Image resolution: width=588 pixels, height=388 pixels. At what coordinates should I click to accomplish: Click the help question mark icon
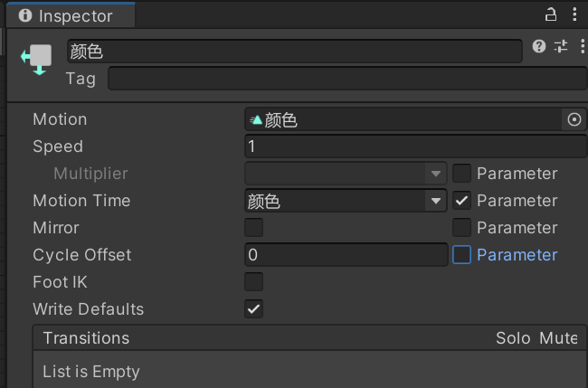[x=539, y=46]
